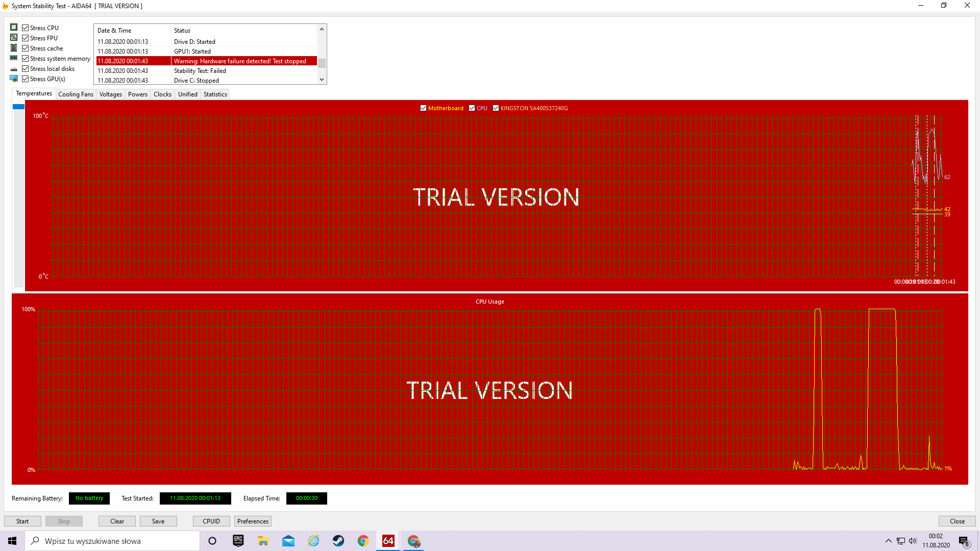Click the Clear button
Viewport: 980px width, 551px height.
pos(117,521)
